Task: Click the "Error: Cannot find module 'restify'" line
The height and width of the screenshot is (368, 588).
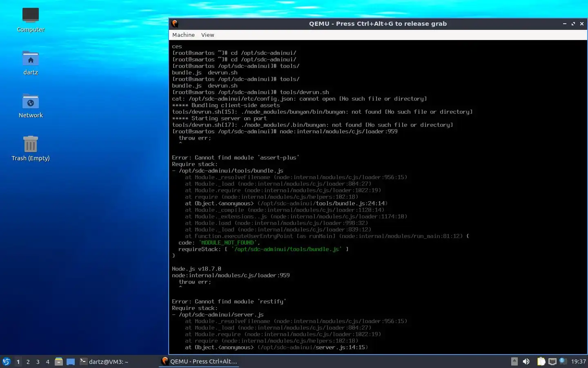Action: pos(229,301)
